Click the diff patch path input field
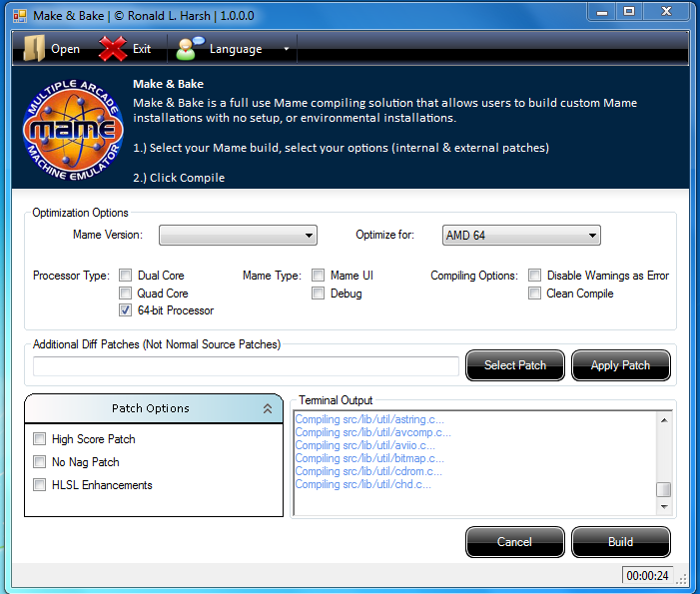Viewport: 700px width, 594px height. (246, 366)
